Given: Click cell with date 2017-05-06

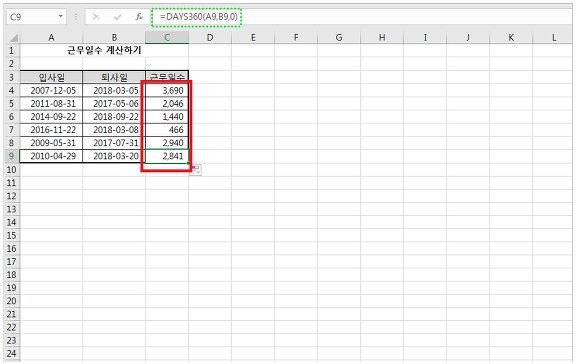Looking at the screenshot, I should [x=114, y=104].
